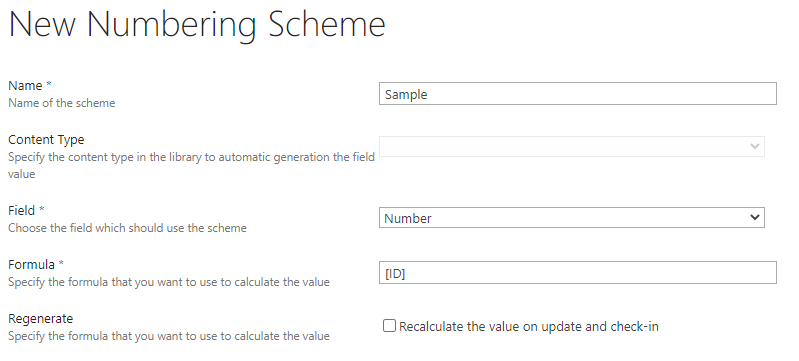
Task: Click the required asterisk next to Formula
Action: point(61,263)
